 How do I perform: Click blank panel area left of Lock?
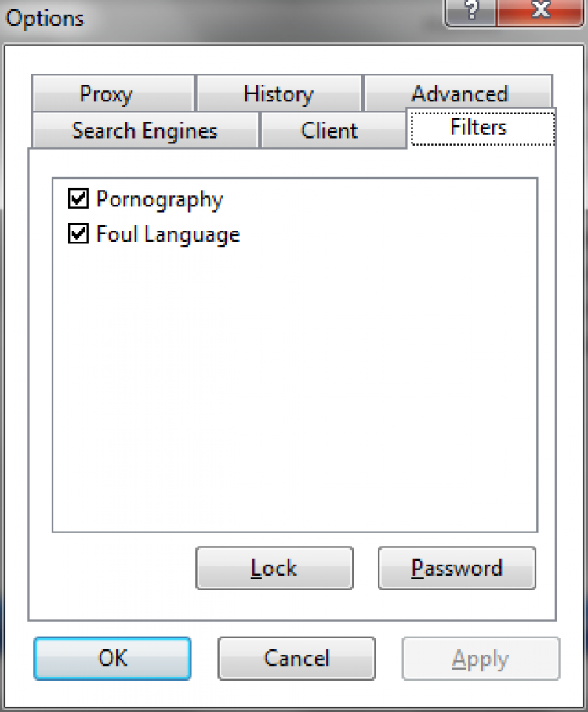(110, 569)
